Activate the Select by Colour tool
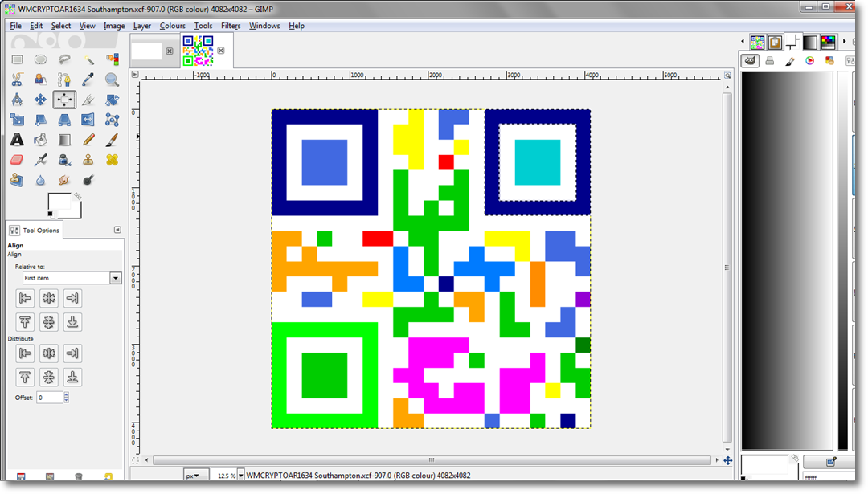Image resolution: width=868 pixels, height=494 pixels. (x=113, y=59)
